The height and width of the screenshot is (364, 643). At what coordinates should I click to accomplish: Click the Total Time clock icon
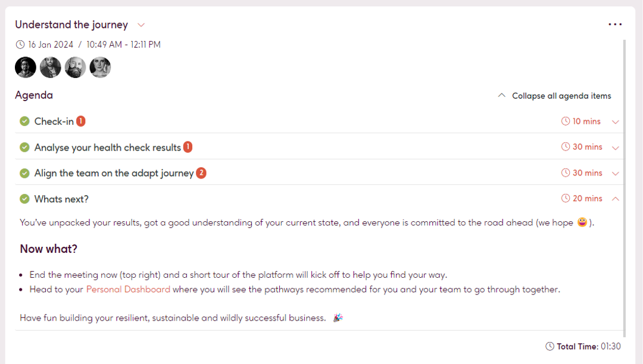pyautogui.click(x=550, y=346)
